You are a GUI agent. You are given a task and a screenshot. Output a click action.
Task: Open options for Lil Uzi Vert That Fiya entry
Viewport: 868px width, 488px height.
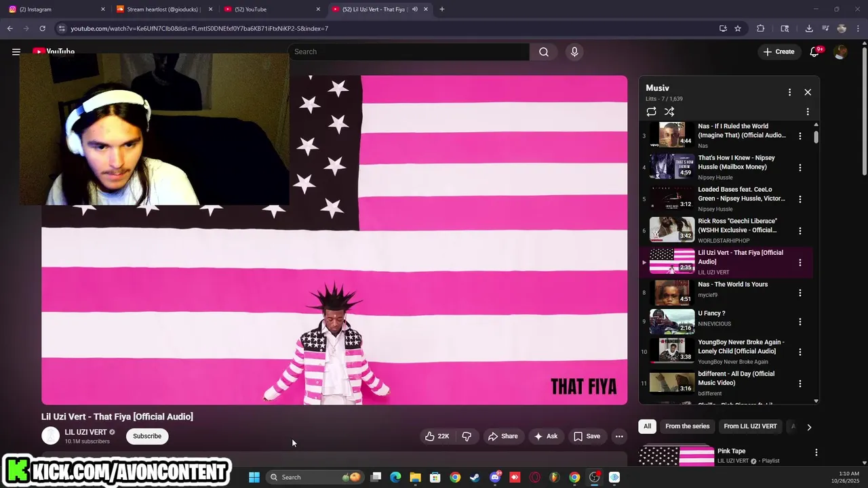pos(800,262)
